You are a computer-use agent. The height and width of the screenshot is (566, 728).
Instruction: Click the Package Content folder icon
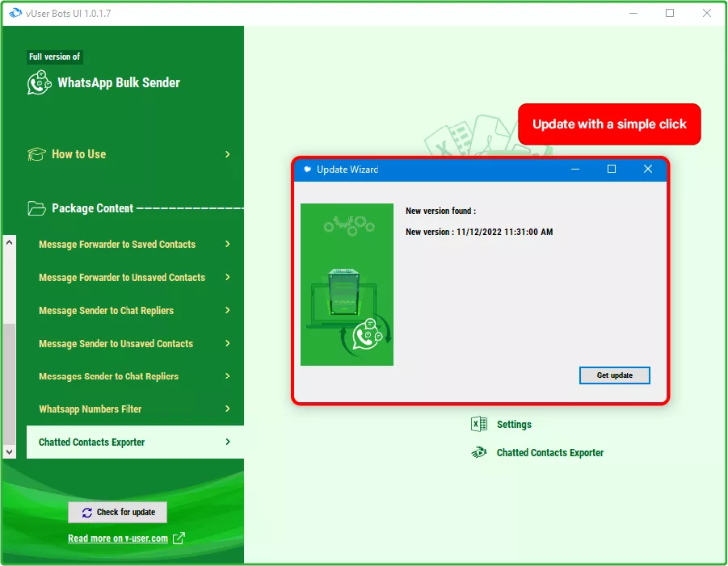click(36, 208)
